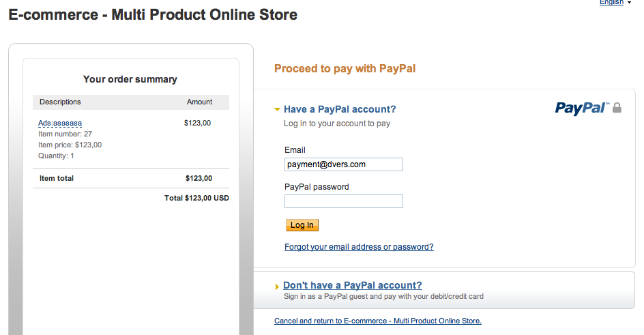Click the padlock security icon
Viewport: 644px width, 335px height.
(617, 108)
